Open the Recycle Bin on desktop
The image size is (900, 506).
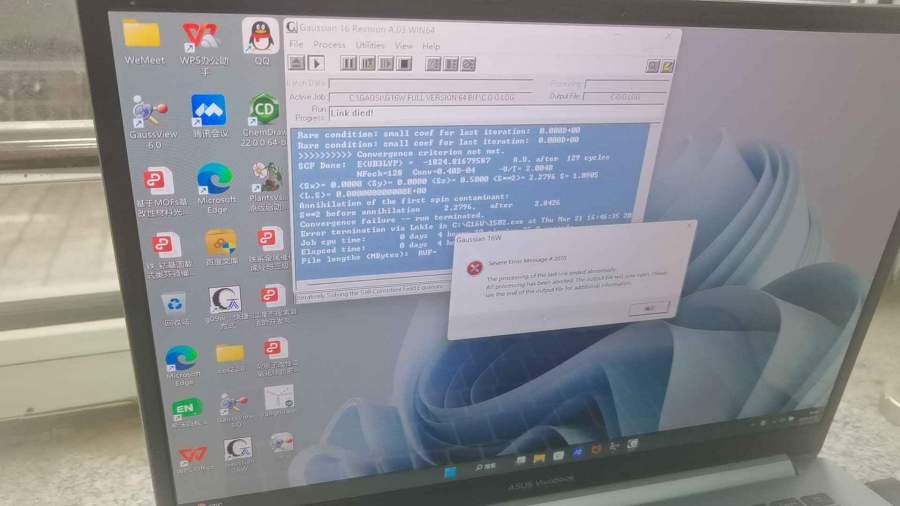coord(174,310)
